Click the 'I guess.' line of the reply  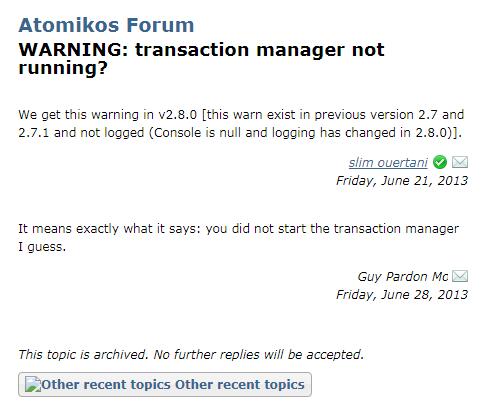[42, 247]
